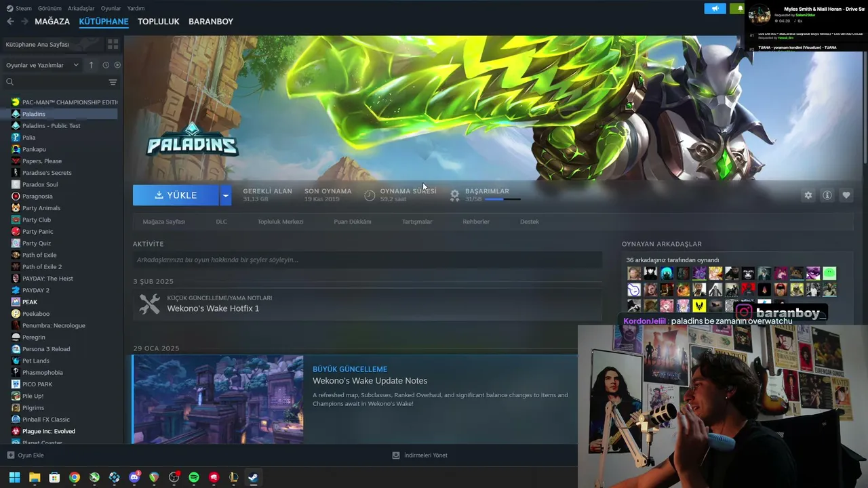
Task: Add Paladins to favorites with heart icon
Action: click(846, 195)
